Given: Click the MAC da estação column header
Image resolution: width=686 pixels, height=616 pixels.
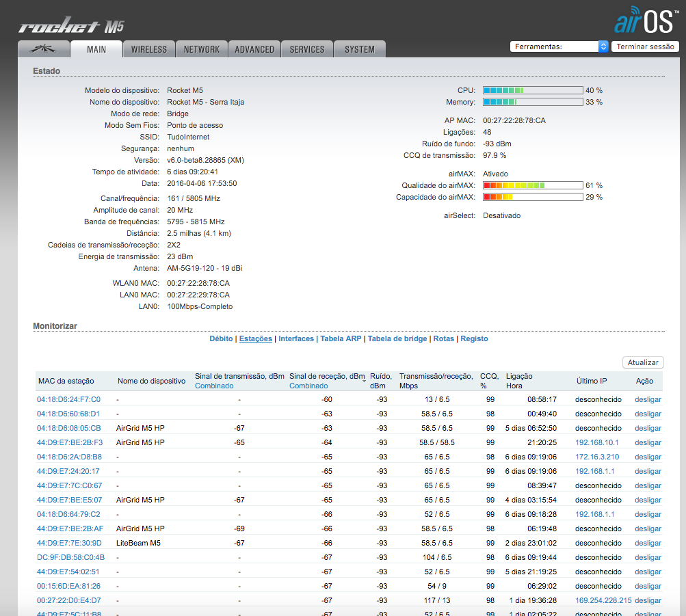Looking at the screenshot, I should tap(66, 381).
